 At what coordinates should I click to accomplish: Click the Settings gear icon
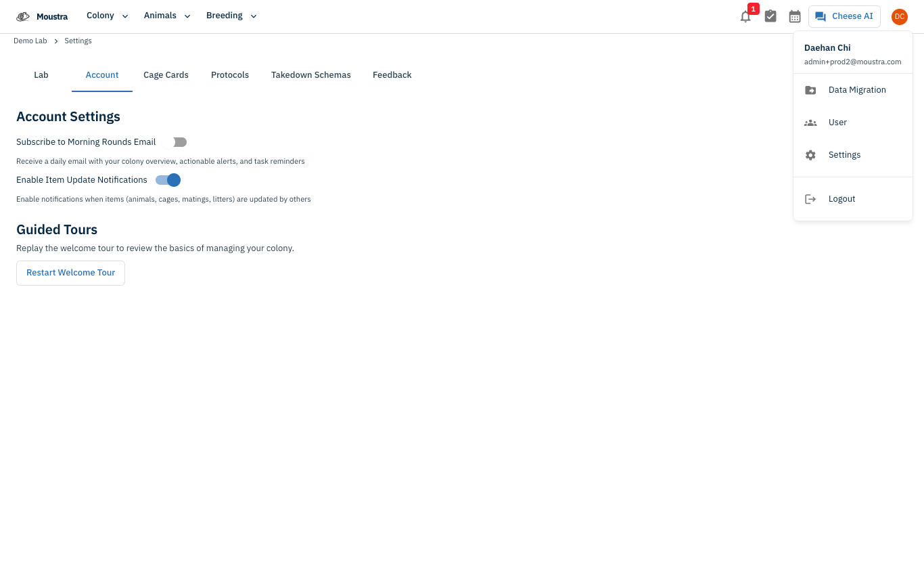click(810, 155)
